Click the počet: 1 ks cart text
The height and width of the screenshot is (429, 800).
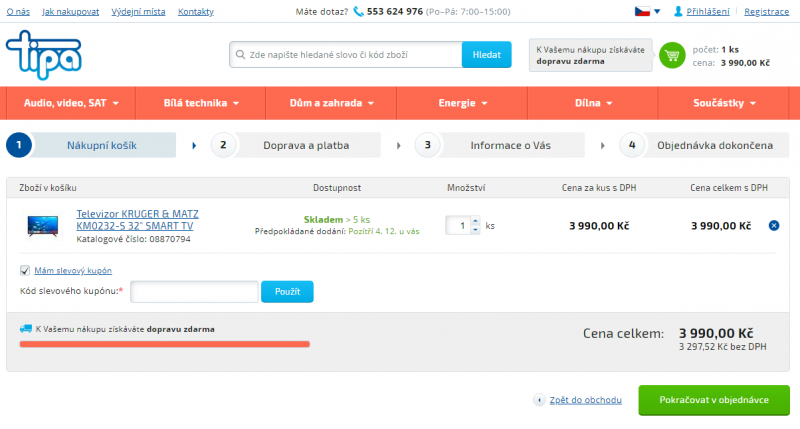(715, 49)
